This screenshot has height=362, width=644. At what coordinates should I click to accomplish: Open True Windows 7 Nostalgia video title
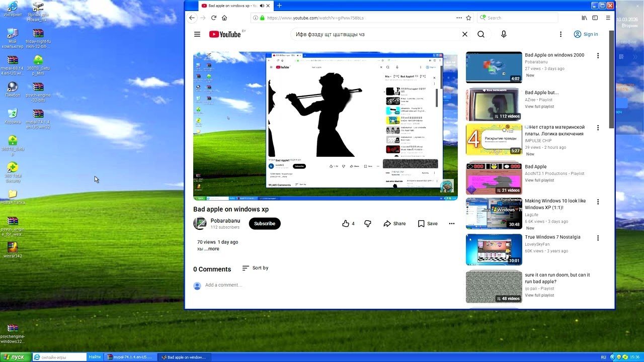pyautogui.click(x=552, y=237)
